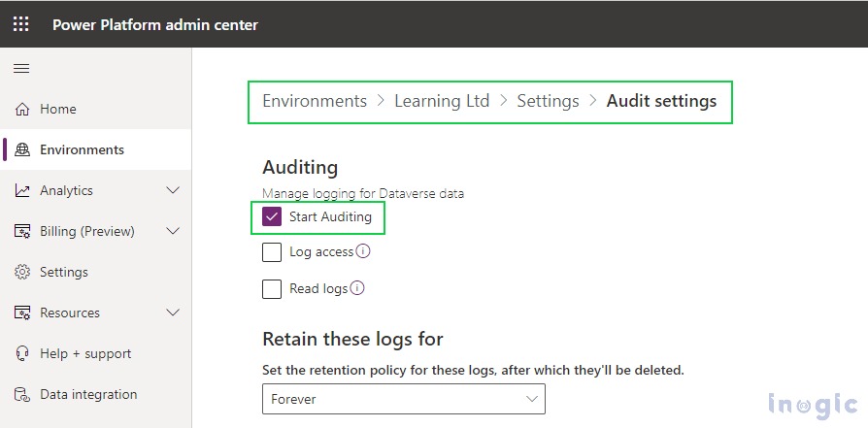Open the app launcher waffle icon
Image resolution: width=868 pixels, height=428 pixels.
point(20,24)
